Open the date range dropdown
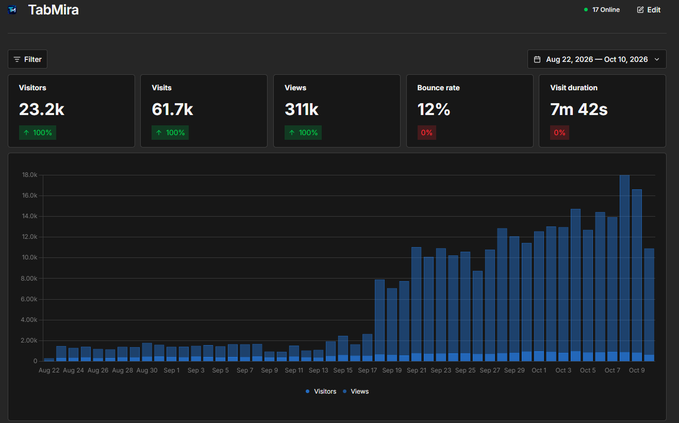The width and height of the screenshot is (679, 423). pos(596,59)
